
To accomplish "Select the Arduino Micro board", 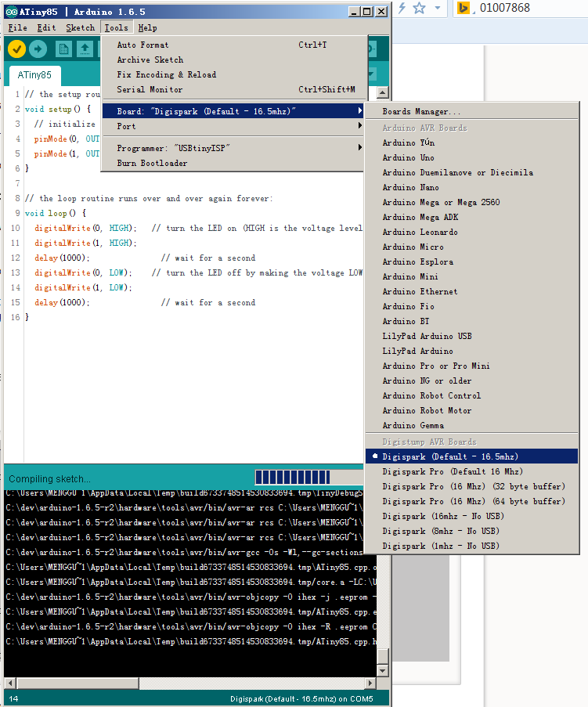I will point(471,247).
